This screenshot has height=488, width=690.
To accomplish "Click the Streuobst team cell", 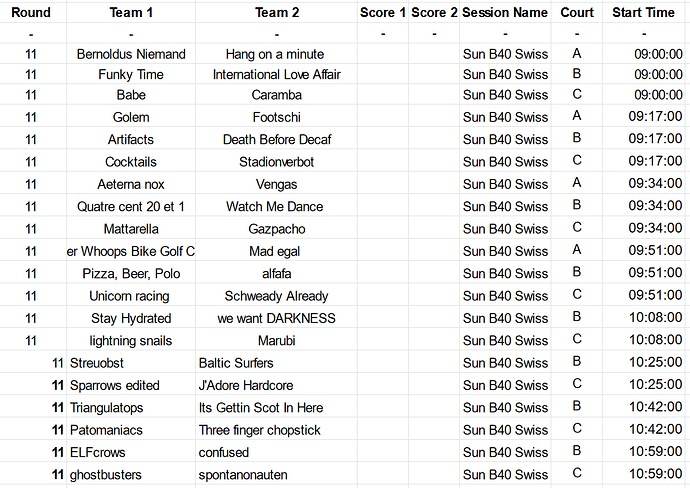I will 131,363.
